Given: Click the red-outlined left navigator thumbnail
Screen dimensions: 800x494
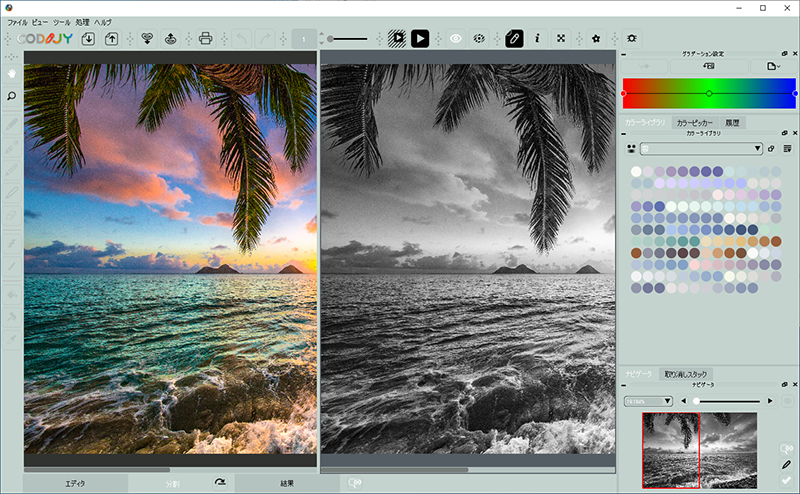Looking at the screenshot, I should [670, 450].
